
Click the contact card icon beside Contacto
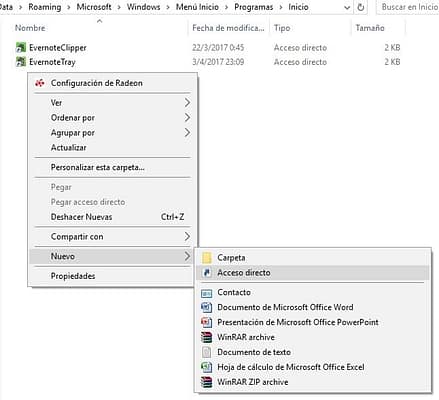(207, 293)
